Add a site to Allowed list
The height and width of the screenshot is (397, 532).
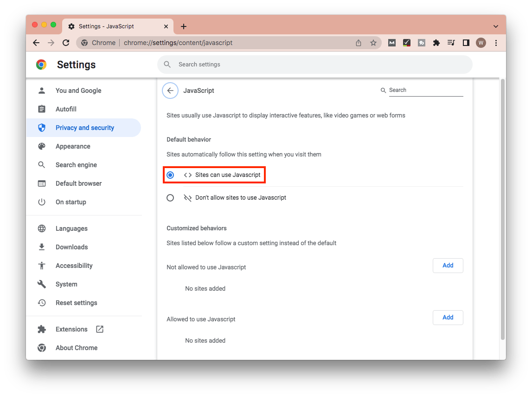click(448, 318)
